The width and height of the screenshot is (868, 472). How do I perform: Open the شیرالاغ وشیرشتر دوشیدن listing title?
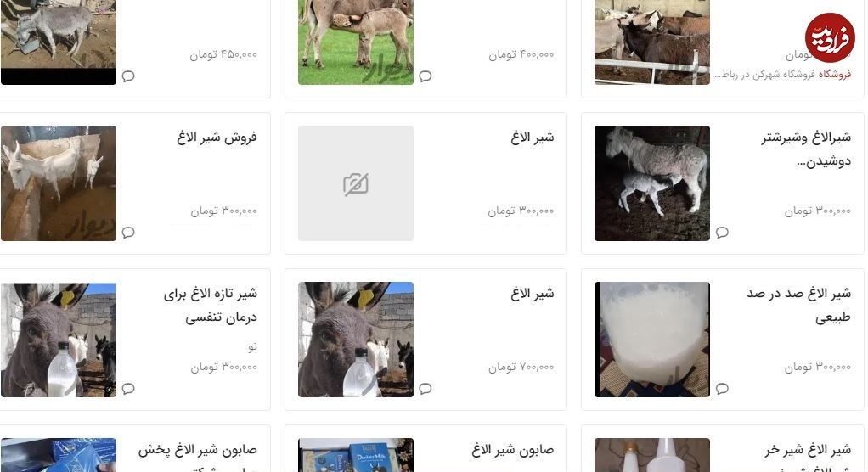(x=806, y=149)
